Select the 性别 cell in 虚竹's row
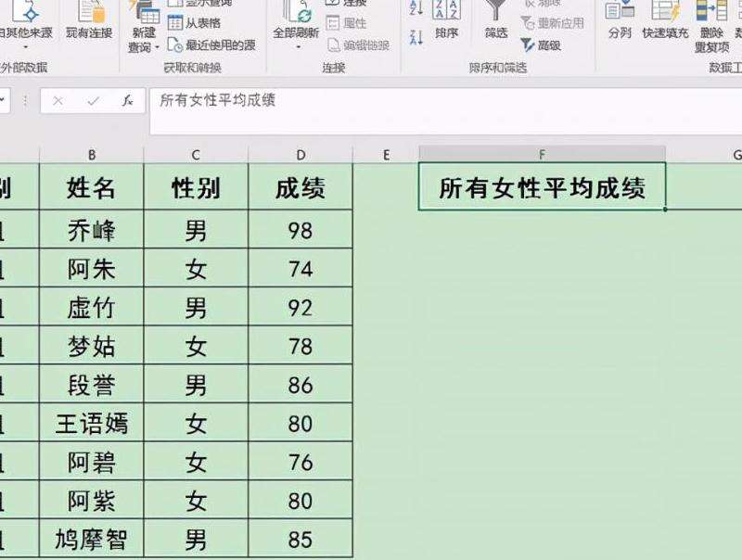Image resolution: width=742 pixels, height=560 pixels. click(x=196, y=307)
